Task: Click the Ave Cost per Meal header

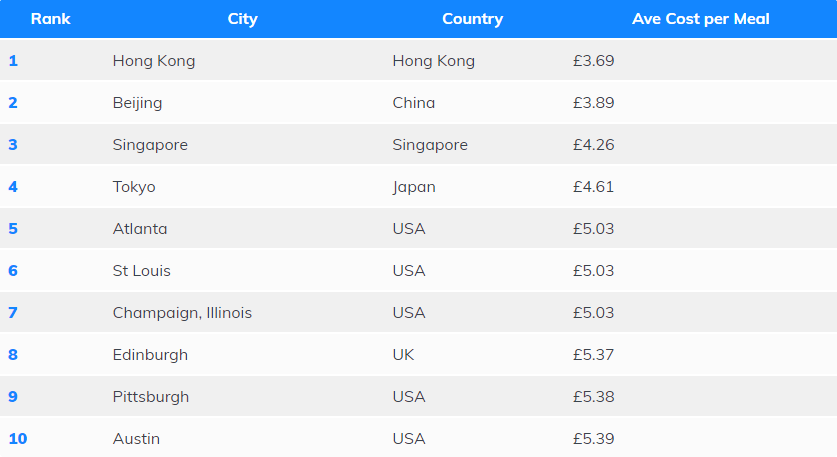Action: pos(701,19)
